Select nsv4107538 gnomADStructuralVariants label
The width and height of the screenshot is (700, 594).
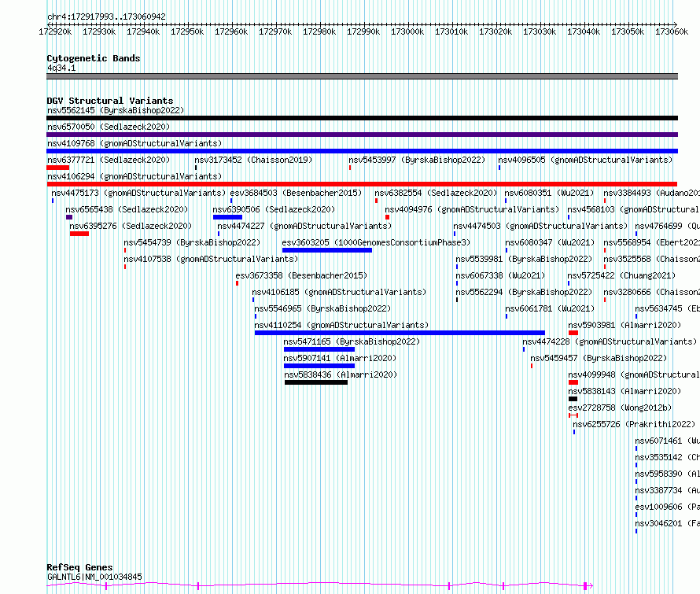click(x=211, y=259)
